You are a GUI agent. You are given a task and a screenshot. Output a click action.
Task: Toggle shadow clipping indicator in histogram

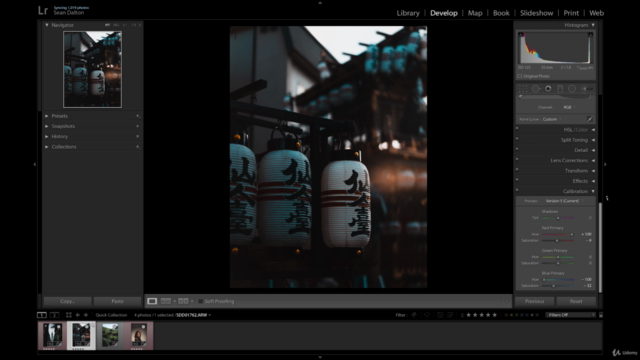click(521, 35)
